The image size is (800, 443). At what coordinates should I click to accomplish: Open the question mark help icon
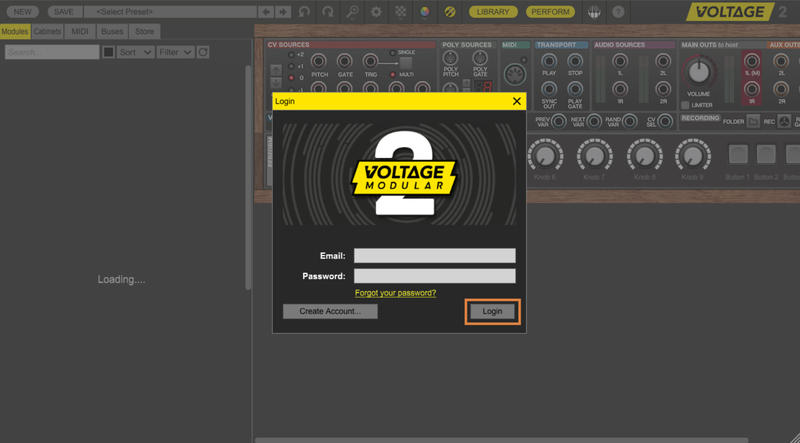618,12
